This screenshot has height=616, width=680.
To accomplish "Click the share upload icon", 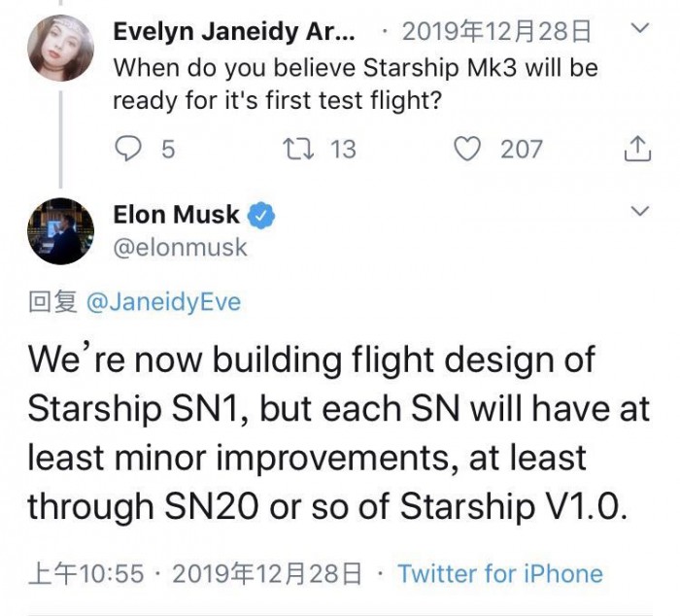I will 637,149.
